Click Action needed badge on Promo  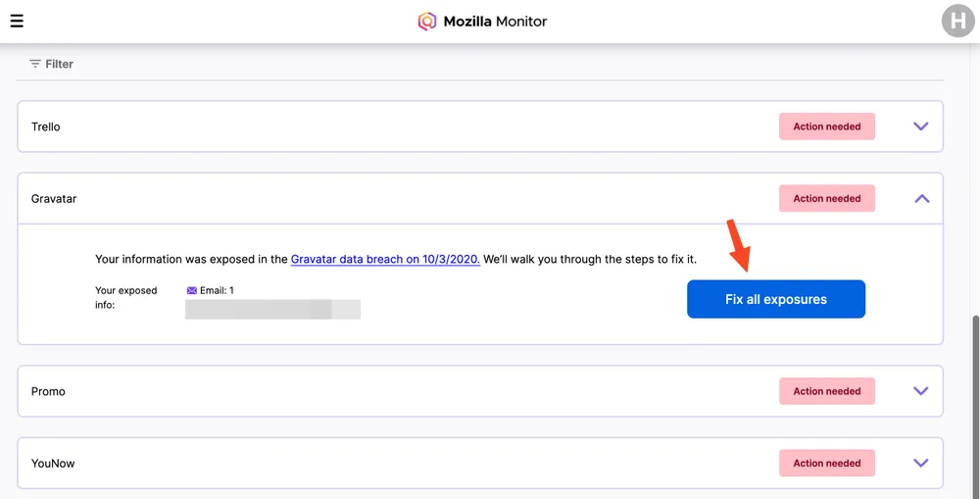827,391
